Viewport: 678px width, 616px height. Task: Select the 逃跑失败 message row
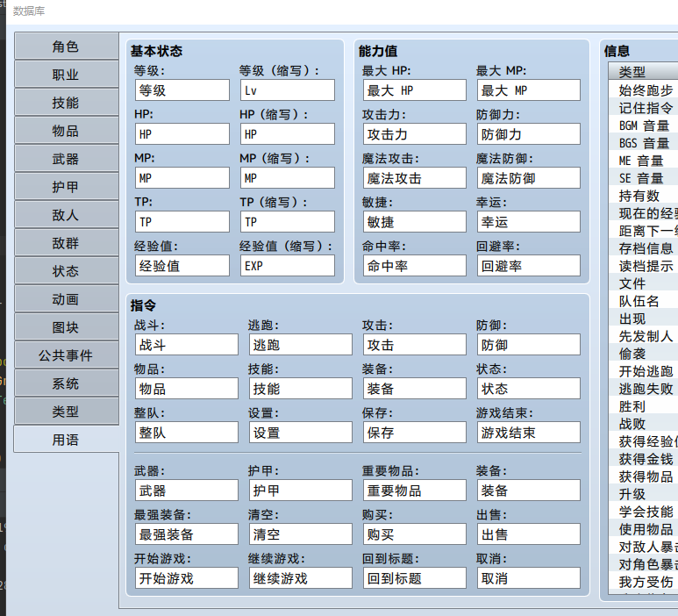pyautogui.click(x=644, y=389)
